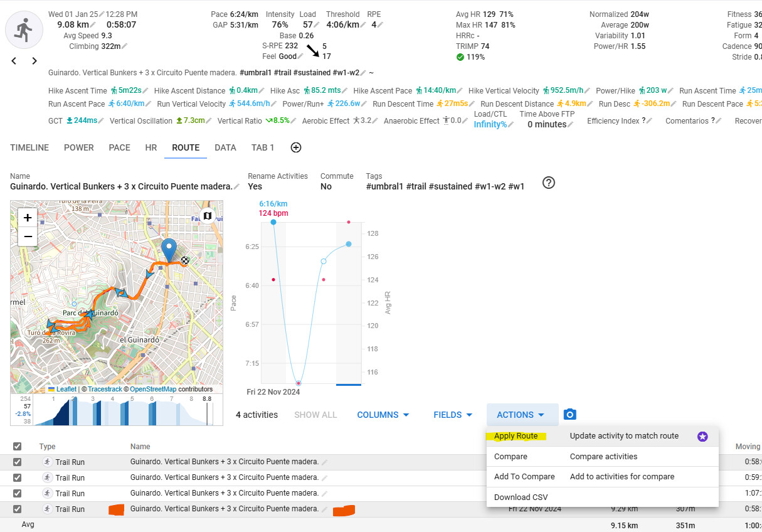Toggle the select-all checkbox in table header
This screenshot has width=762, height=532.
pos(17,447)
